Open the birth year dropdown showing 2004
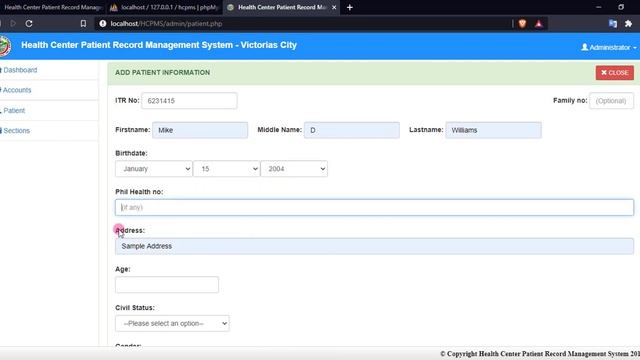 tap(294, 169)
